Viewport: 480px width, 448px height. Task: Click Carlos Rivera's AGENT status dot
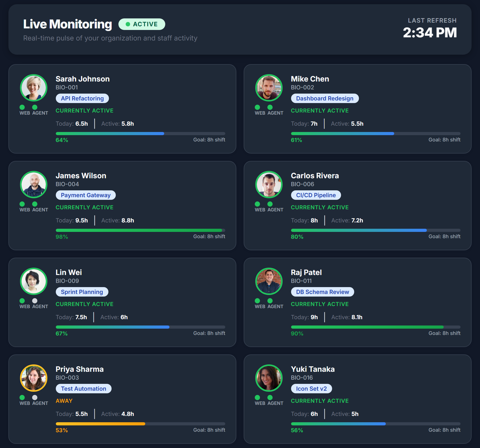pyautogui.click(x=270, y=204)
